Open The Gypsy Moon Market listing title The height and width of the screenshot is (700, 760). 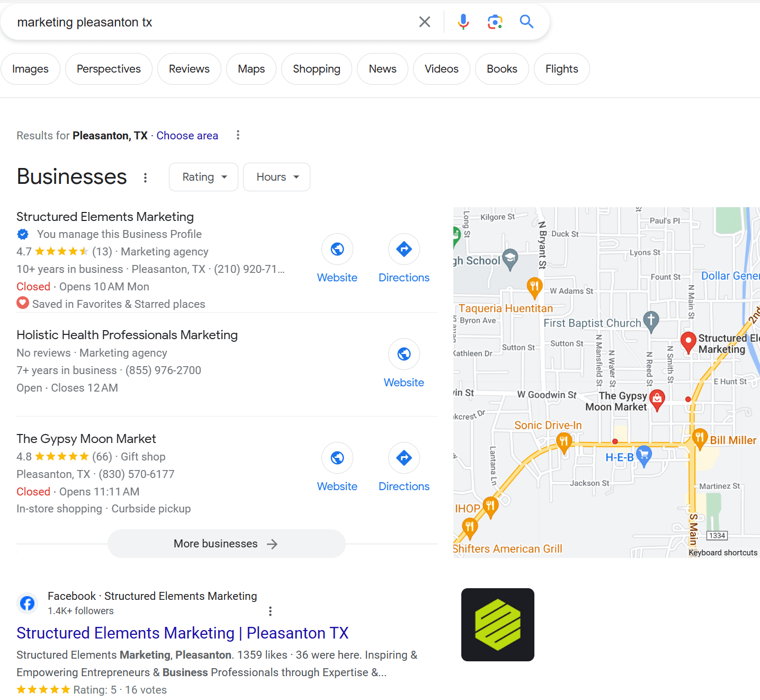coord(86,439)
